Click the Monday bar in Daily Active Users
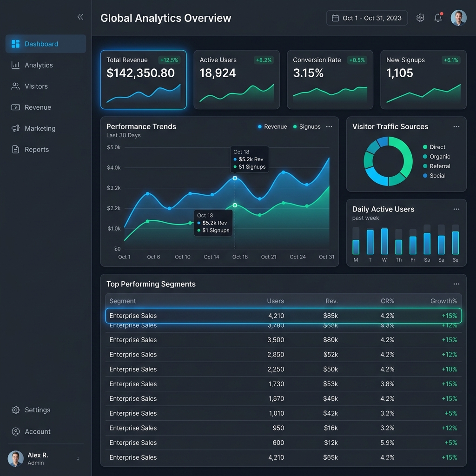Screen dimensions: 476x476 [356, 247]
